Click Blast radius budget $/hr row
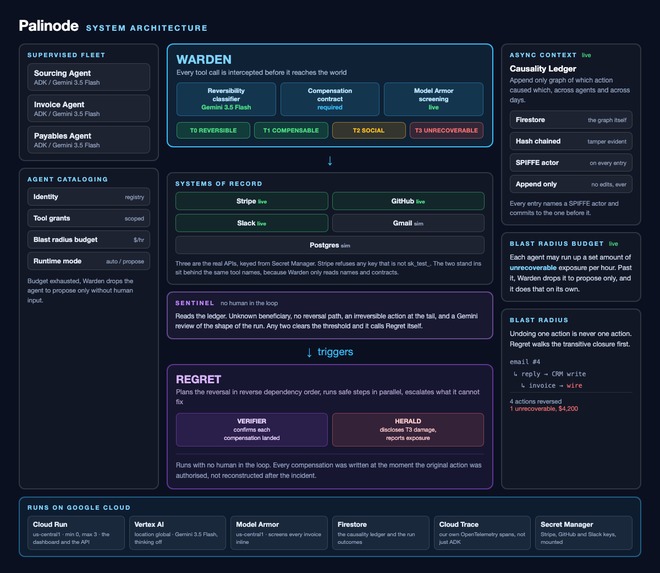The image size is (660, 573). tap(88, 240)
